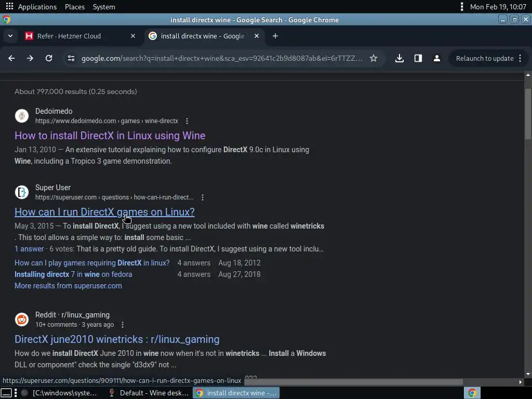Click the show desktop icon in taskbar
The height and width of the screenshot is (399, 532).
6,393
